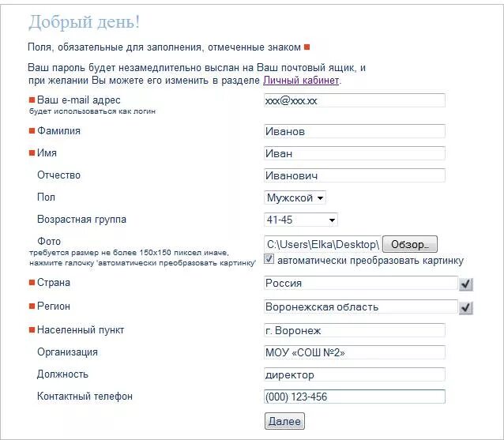
Task: Select the Населенный пункт field with г. Воронеж
Action: pyautogui.click(x=355, y=330)
